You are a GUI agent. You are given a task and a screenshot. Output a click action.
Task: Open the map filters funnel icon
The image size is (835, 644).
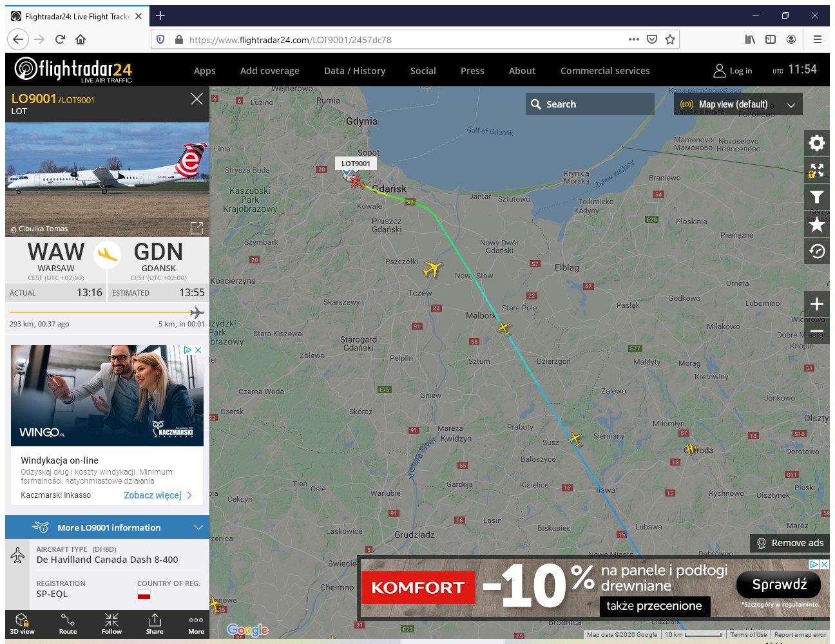[816, 197]
